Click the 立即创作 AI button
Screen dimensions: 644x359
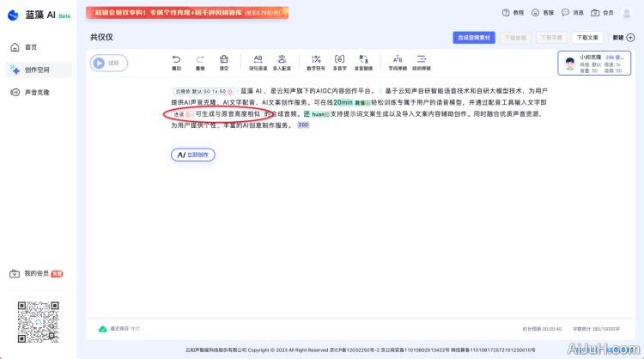(x=193, y=155)
